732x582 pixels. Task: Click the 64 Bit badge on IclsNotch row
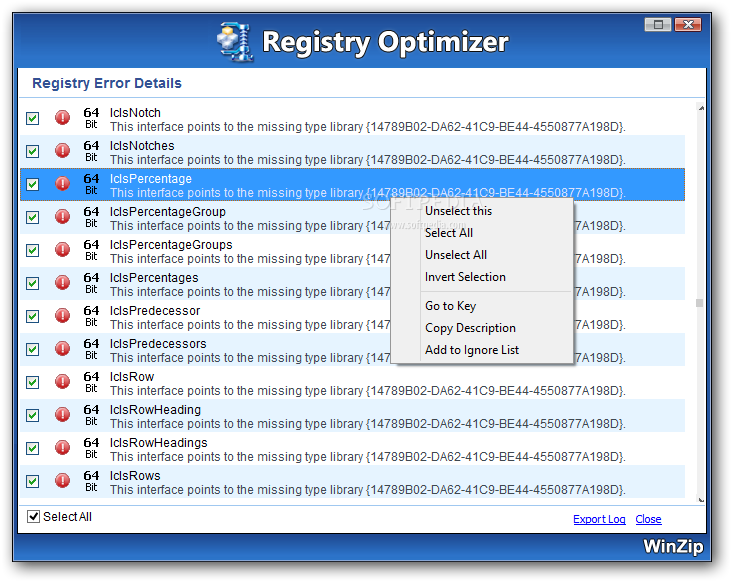[91, 118]
